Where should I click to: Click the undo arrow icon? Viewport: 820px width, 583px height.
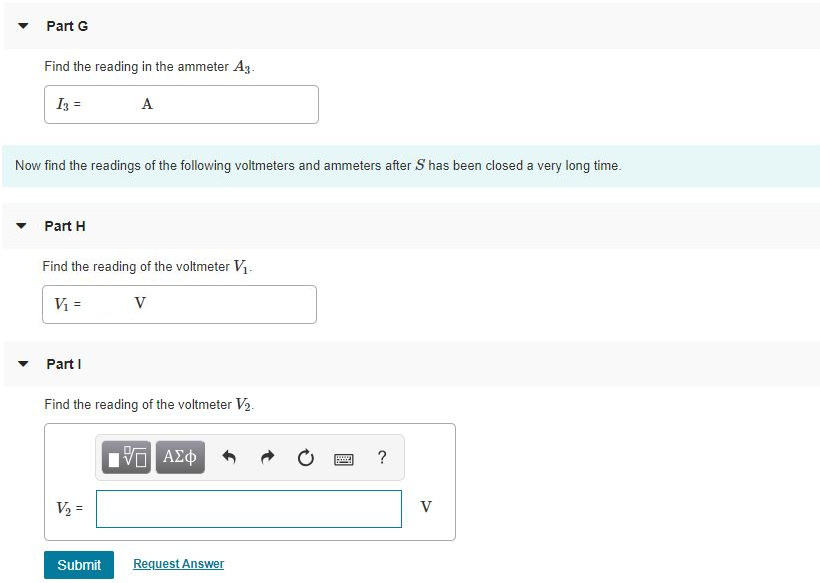229,458
